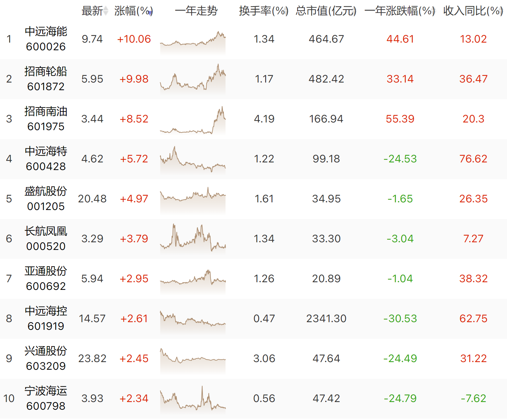Open stock 招商南油

click(46, 111)
